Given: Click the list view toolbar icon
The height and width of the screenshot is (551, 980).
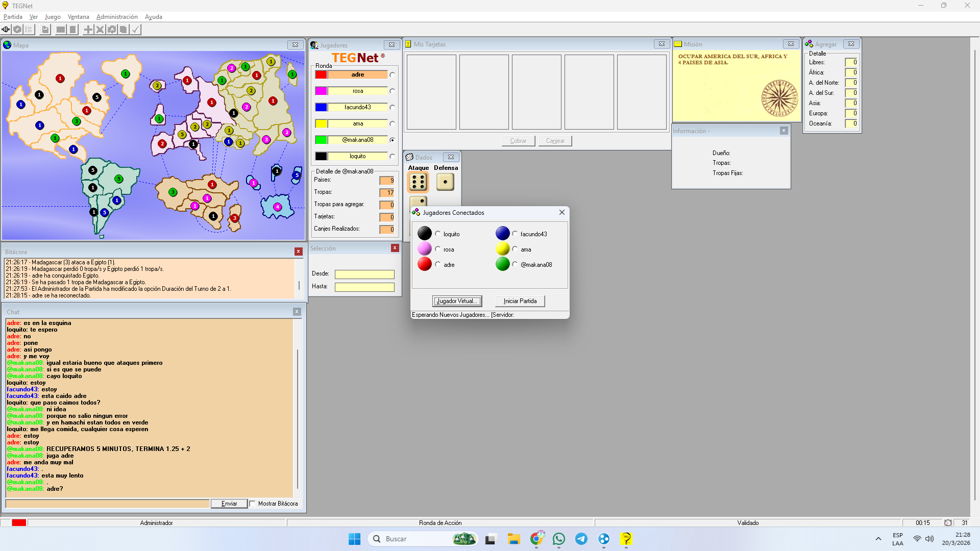Looking at the screenshot, I should [29, 30].
